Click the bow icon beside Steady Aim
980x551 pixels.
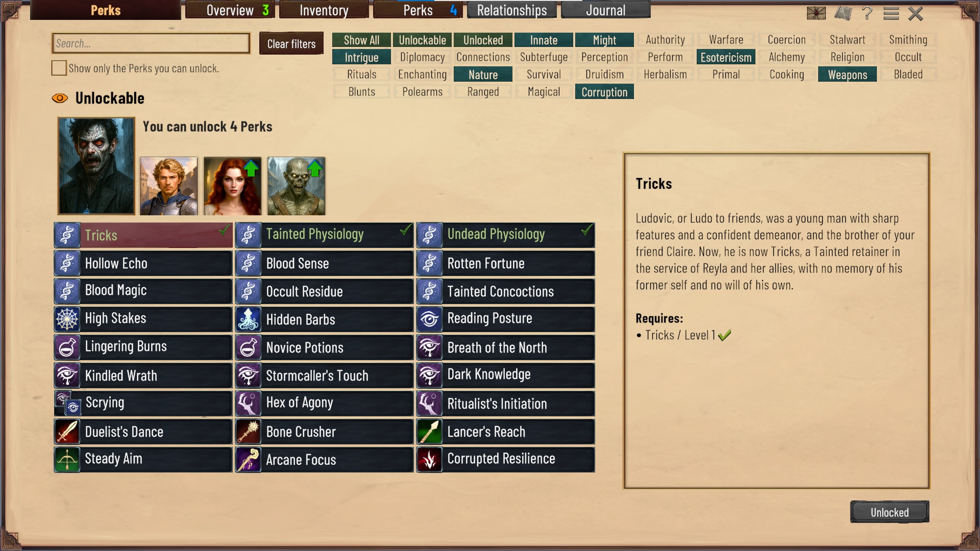coord(67,460)
